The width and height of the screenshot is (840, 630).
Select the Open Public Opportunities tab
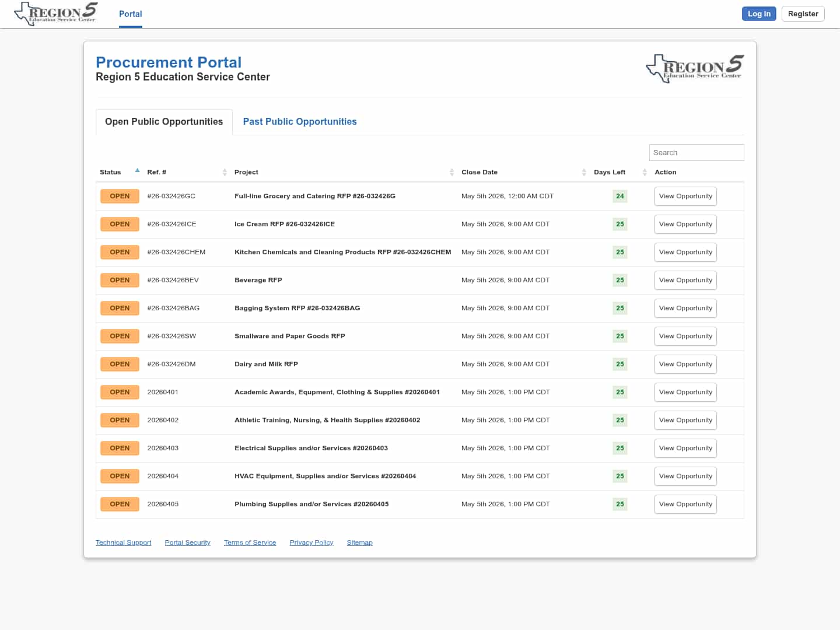point(164,122)
